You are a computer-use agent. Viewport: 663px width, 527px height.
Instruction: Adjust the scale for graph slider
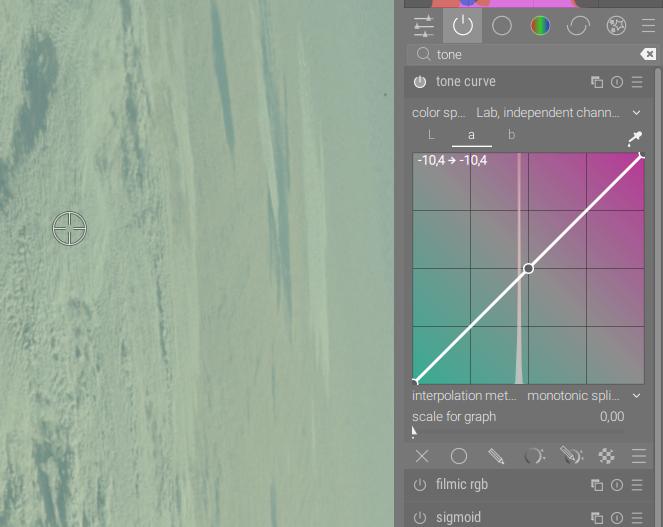pyautogui.click(x=518, y=431)
